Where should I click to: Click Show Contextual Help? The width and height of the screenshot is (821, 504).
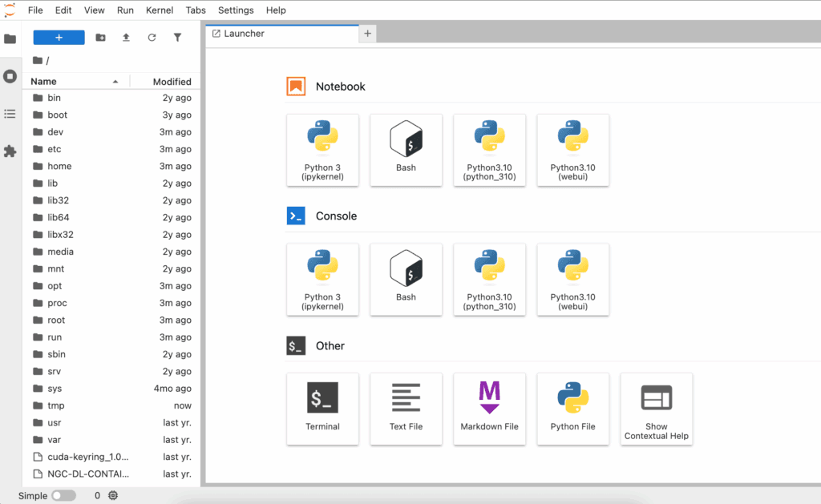pyautogui.click(x=656, y=408)
